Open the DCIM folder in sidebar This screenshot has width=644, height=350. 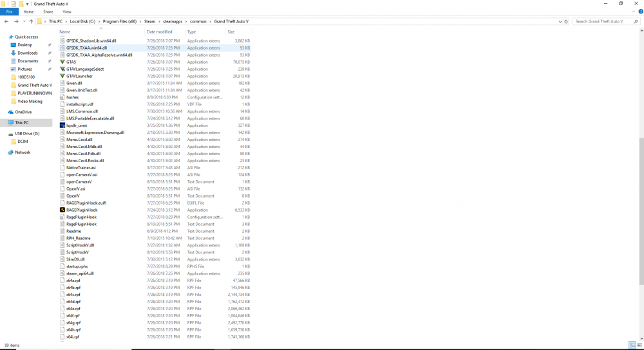click(x=23, y=141)
